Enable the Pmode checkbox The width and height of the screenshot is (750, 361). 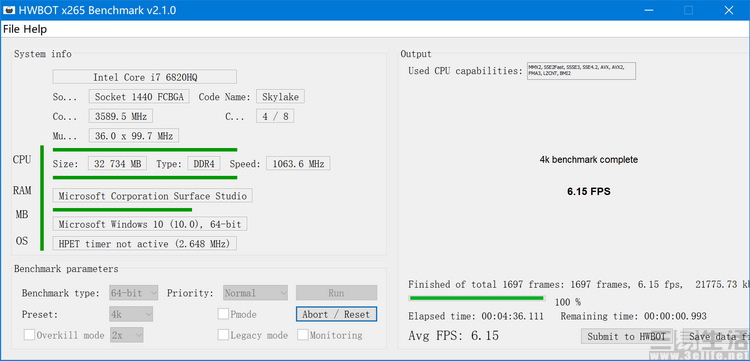pyautogui.click(x=223, y=314)
